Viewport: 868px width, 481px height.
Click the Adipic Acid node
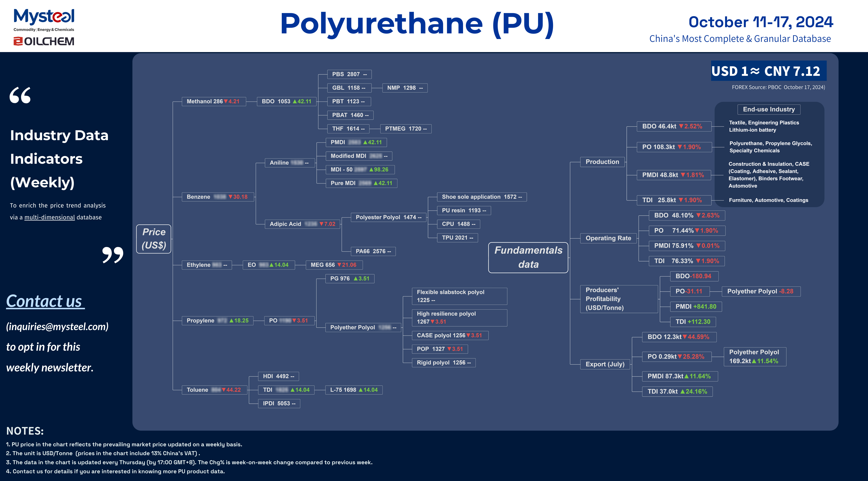tap(302, 224)
